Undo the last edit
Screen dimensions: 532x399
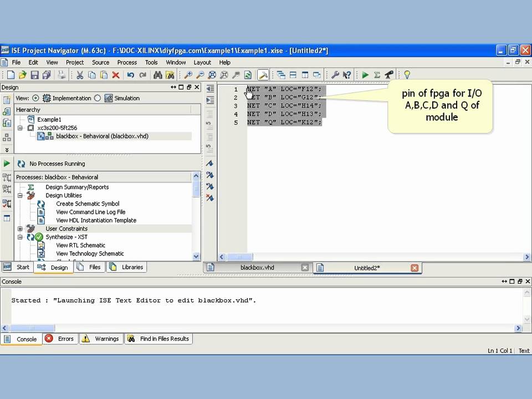click(x=131, y=75)
